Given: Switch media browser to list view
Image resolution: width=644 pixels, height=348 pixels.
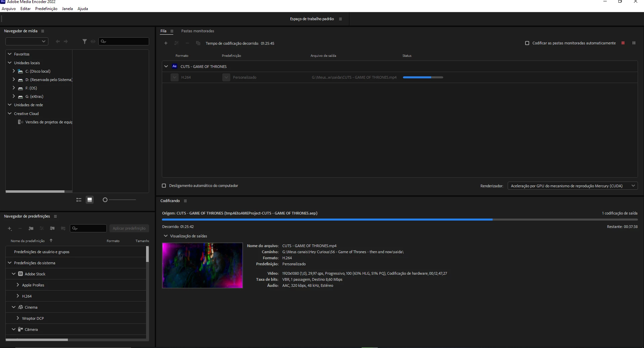Looking at the screenshot, I should (79, 200).
